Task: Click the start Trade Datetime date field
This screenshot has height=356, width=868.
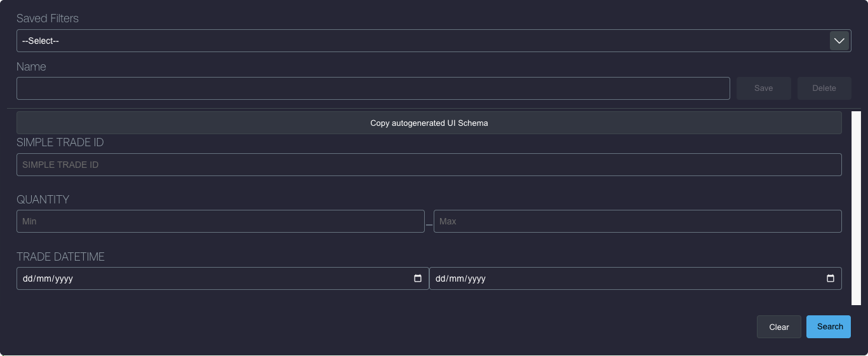Action: click(x=210, y=278)
